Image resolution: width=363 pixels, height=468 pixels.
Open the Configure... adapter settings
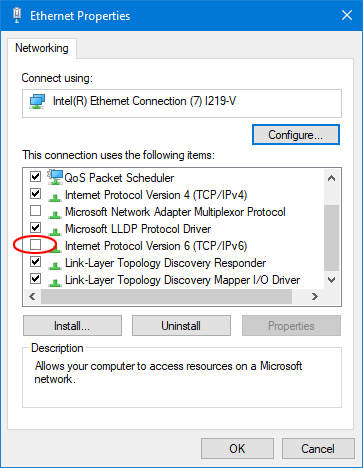tap(296, 135)
